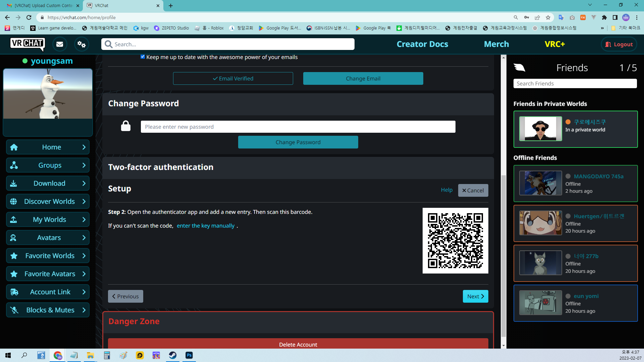Cancel the two-factor setup

pos(473,190)
